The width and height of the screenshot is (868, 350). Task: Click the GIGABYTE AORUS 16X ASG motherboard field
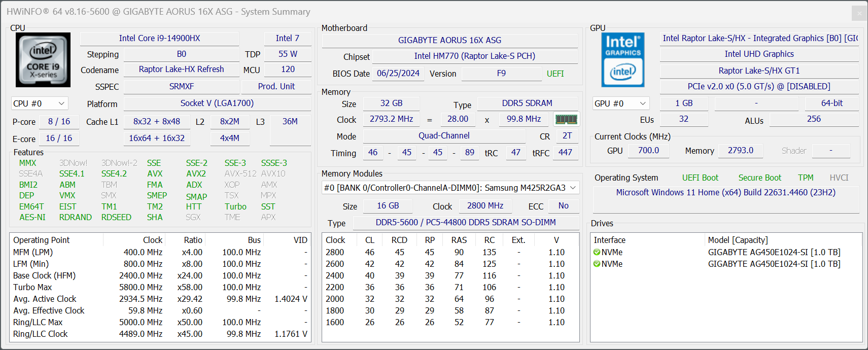click(449, 41)
